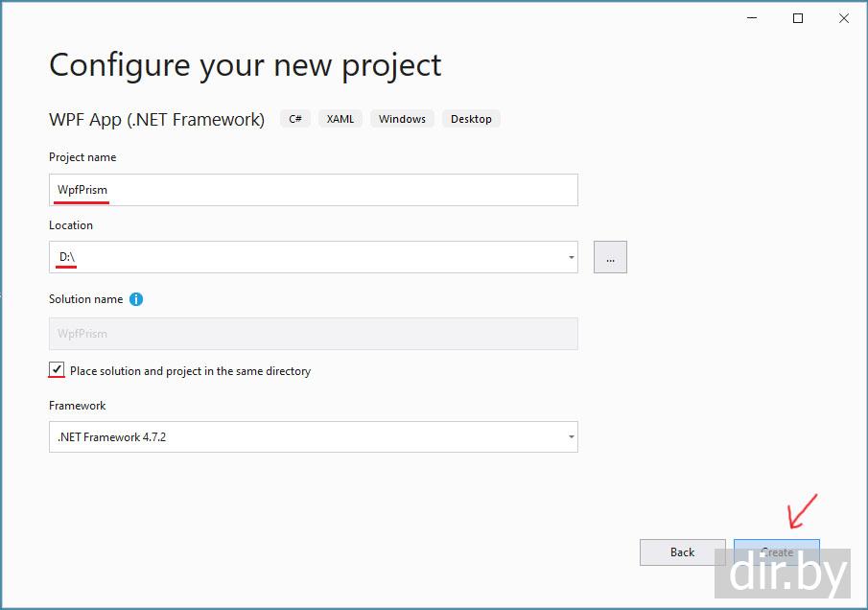Open the Location browse (...) button
Image resolution: width=868 pixels, height=610 pixels.
[610, 257]
